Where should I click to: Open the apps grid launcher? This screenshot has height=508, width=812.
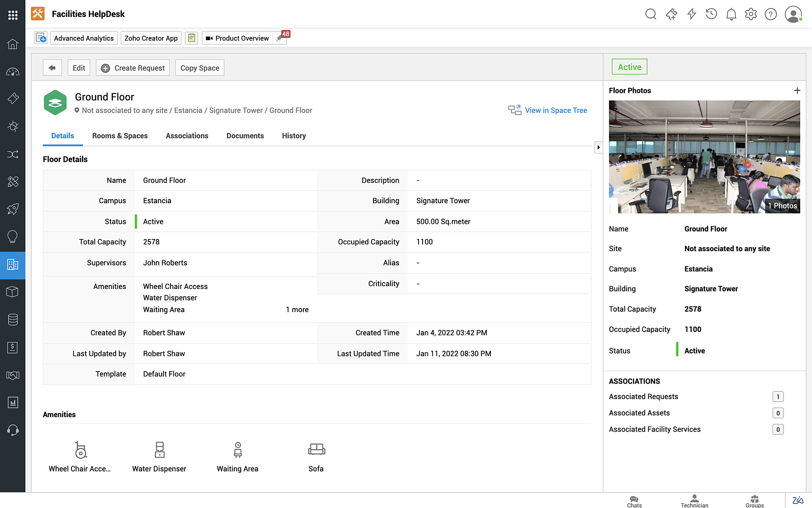click(13, 15)
